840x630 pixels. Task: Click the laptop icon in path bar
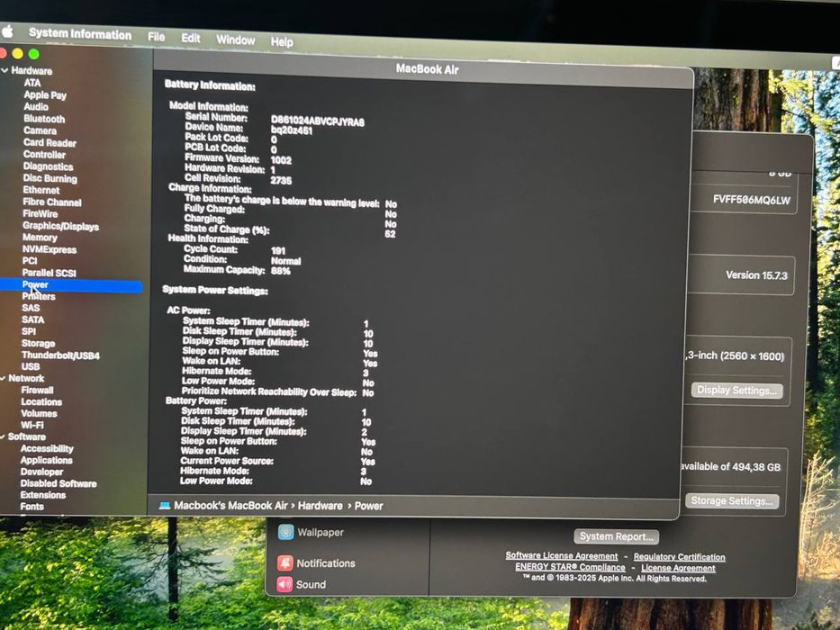point(165,506)
